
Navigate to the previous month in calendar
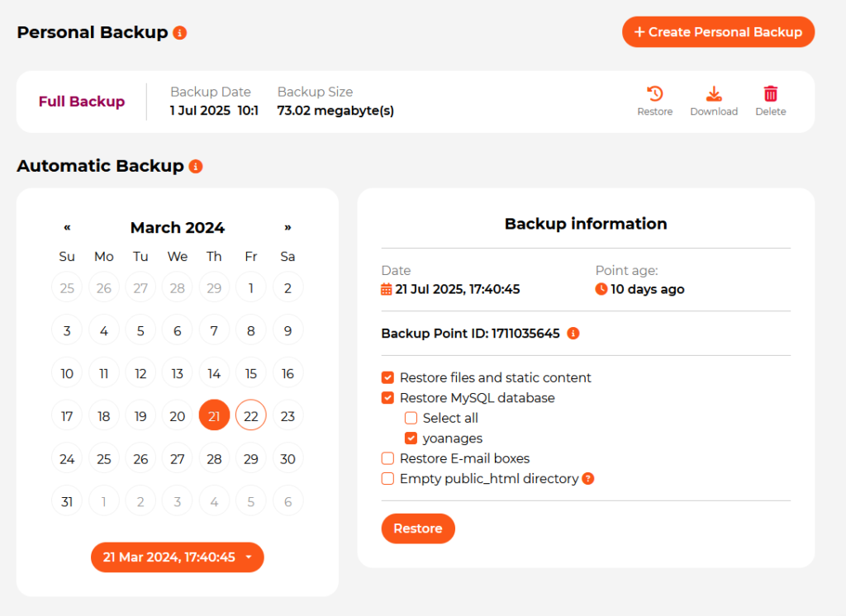point(67,227)
